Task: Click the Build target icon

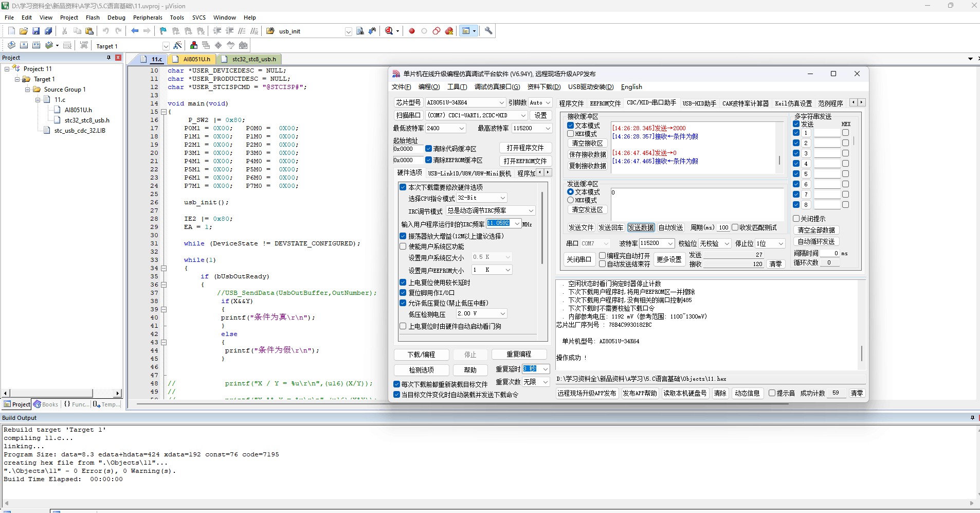Action: tap(24, 45)
